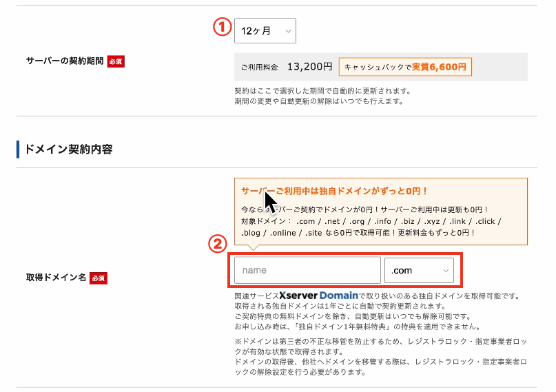Click the blue bar beside ドメイン契約内容 heading
The width and height of the screenshot is (556, 392).
(18, 149)
